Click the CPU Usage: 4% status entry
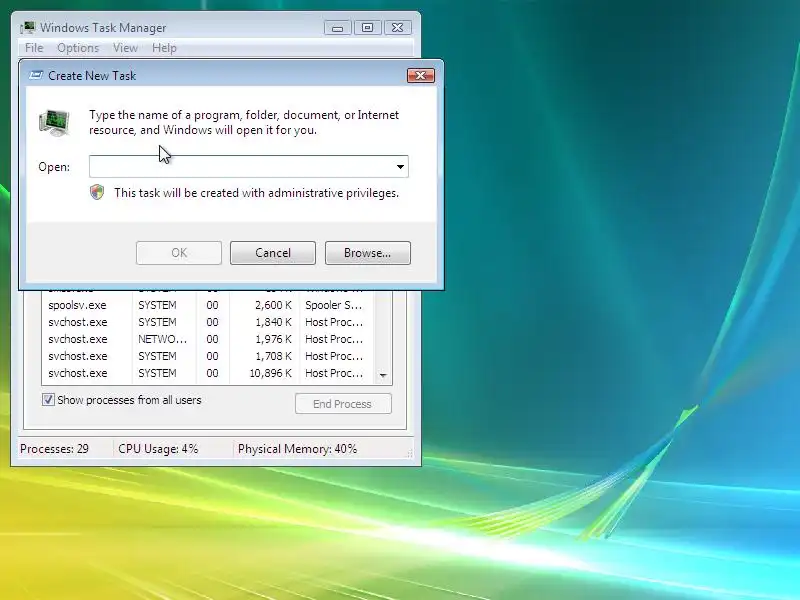Image resolution: width=800 pixels, height=600 pixels. tap(158, 449)
